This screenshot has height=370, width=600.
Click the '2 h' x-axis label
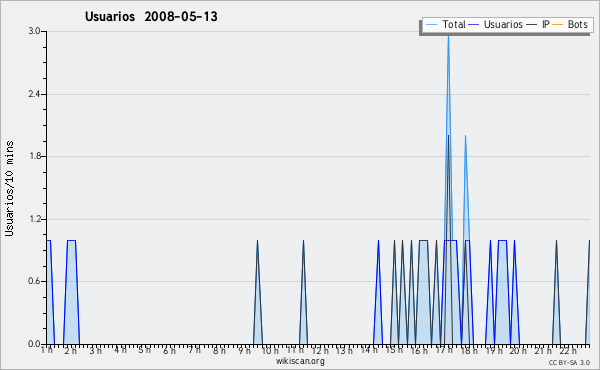click(x=70, y=350)
